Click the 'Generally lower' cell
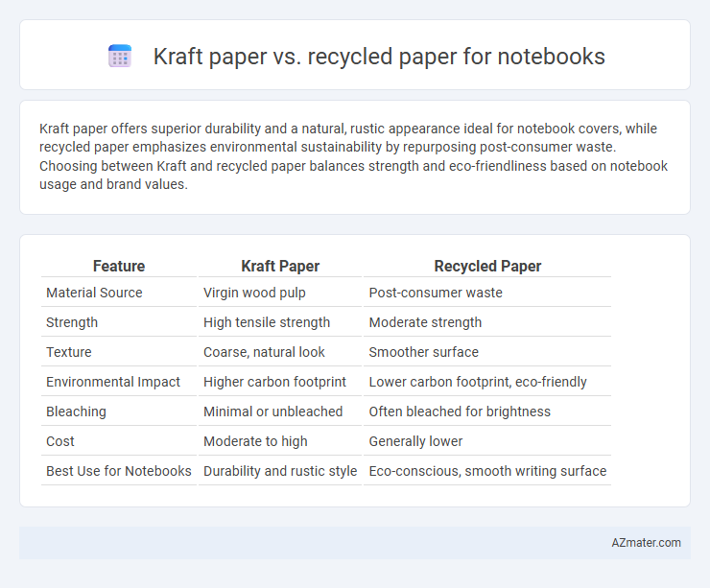Viewport: 710px width, 588px height. [415, 441]
